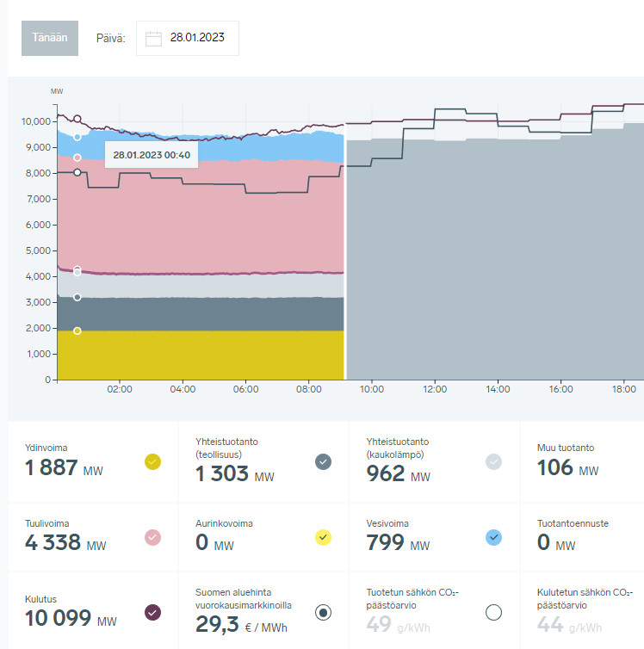Image resolution: width=644 pixels, height=649 pixels.
Task: Toggle the Ydinvoima yellow checkmark
Action: point(152,462)
